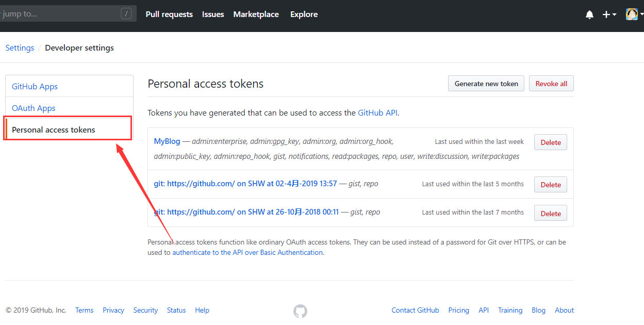
Task: Open Issues in the top navigation
Action: 213,14
